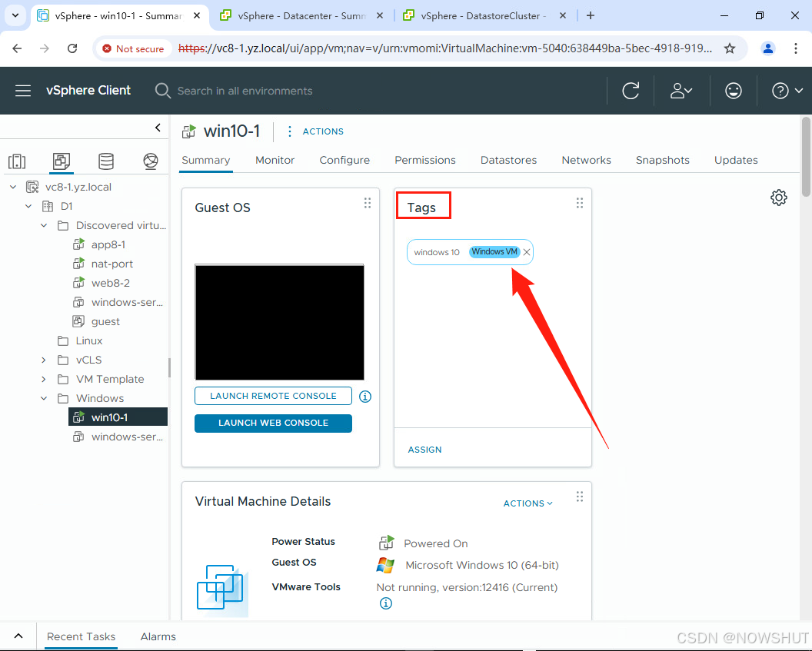Open the Updates tab

pos(736,161)
